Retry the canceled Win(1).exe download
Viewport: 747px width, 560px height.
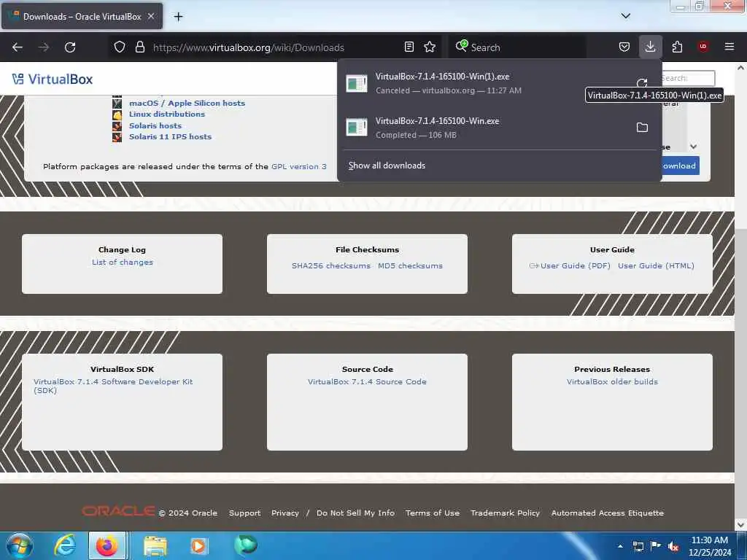[x=642, y=82]
